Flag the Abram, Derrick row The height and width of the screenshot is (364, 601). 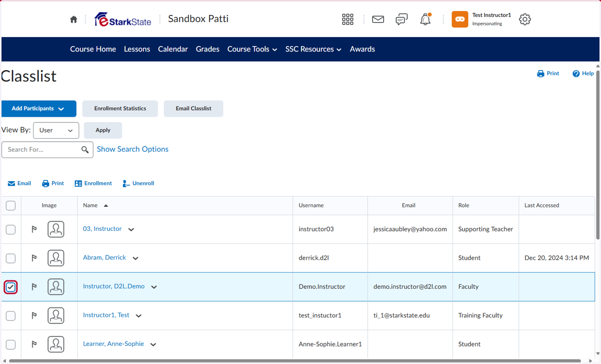35,258
